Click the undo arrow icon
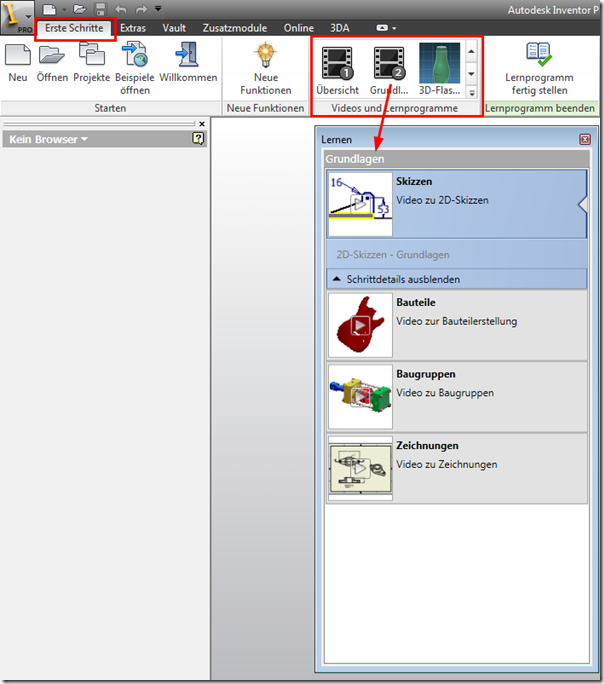Viewport: 604px width, 684px height. (x=121, y=9)
